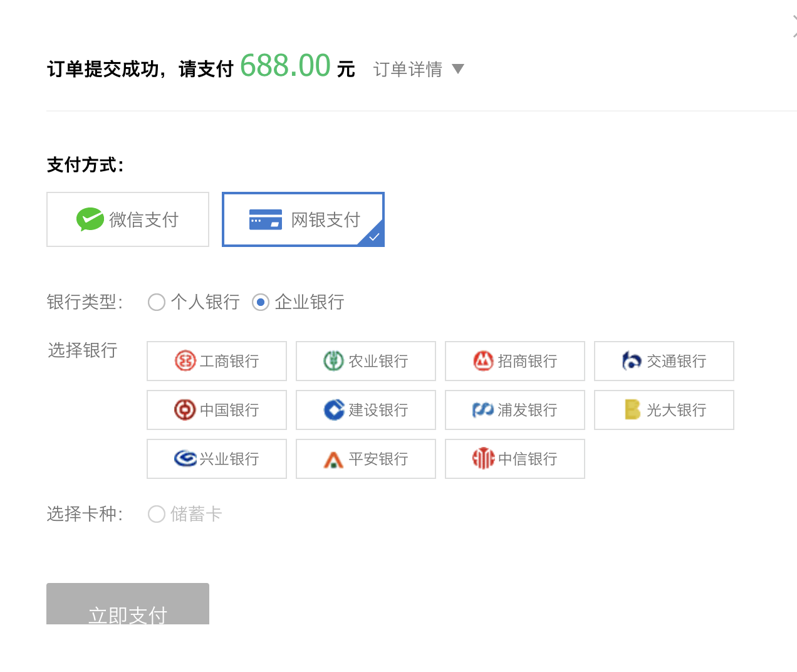The width and height of the screenshot is (797, 672).
Task: Click the 招商银行 logo icon
Action: pos(483,361)
